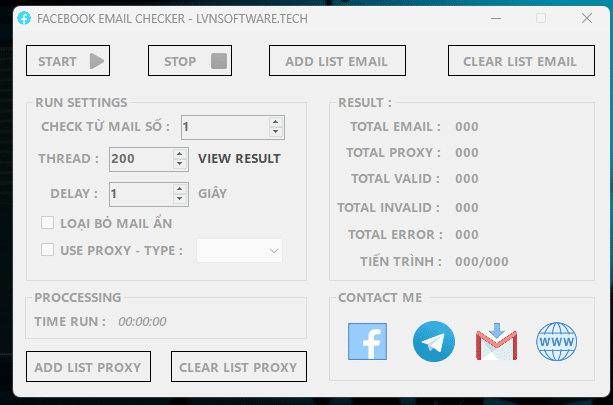Viewport: 613px width, 405px height.
Task: Click the START button
Action: coord(68,61)
